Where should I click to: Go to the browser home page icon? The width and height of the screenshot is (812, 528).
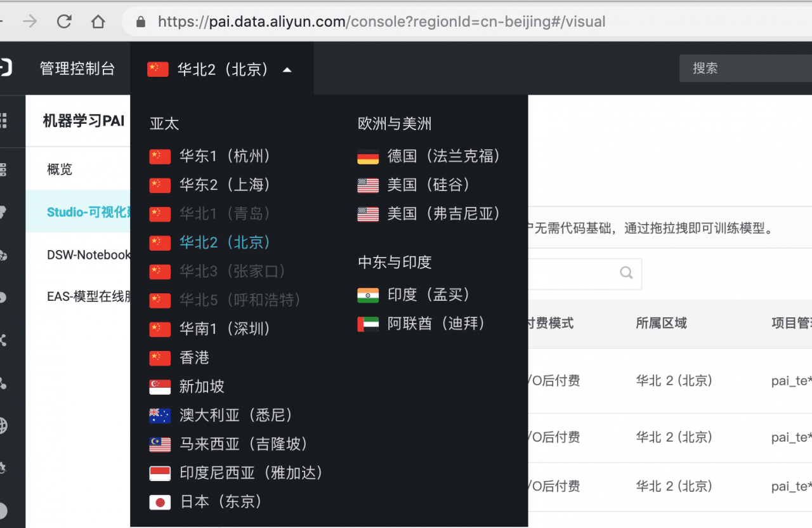(98, 22)
